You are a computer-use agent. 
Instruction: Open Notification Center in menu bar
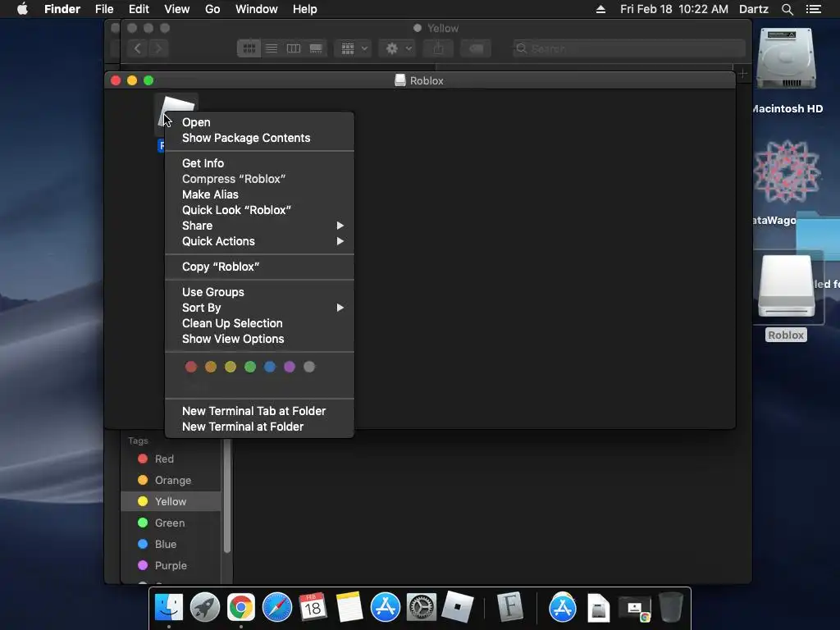(813, 9)
